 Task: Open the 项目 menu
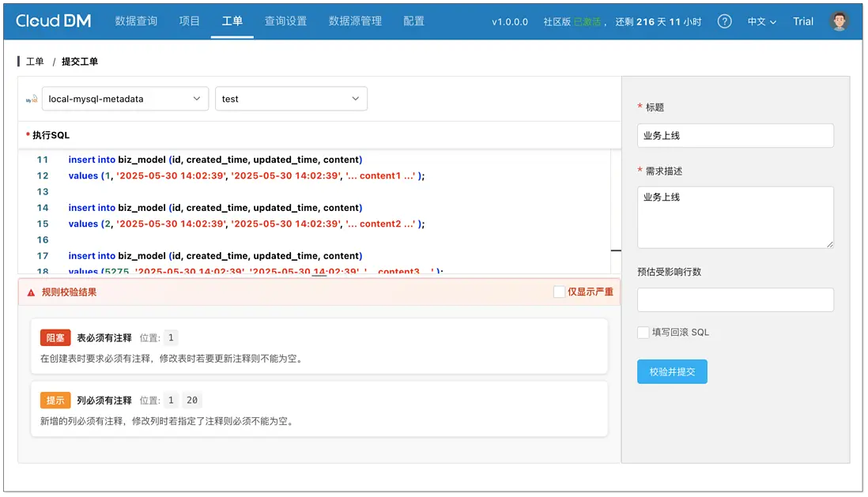point(189,21)
